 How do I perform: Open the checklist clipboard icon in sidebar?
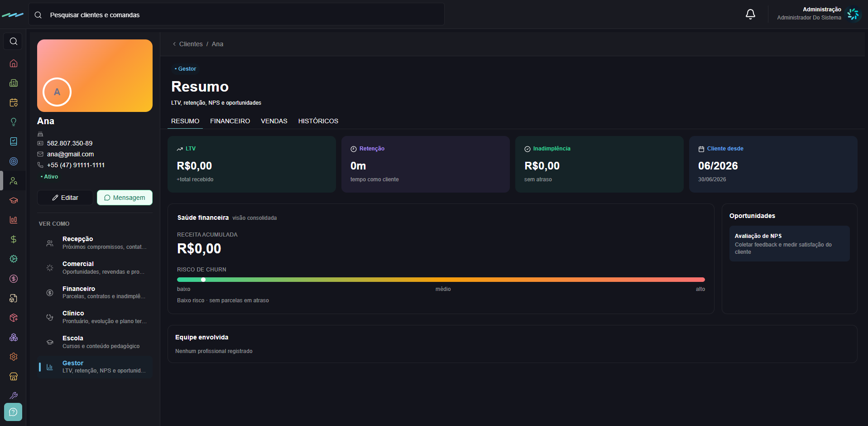[x=14, y=141]
